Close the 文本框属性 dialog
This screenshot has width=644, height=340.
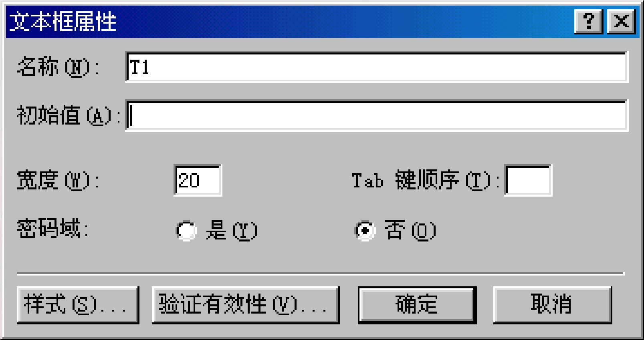pyautogui.click(x=621, y=21)
